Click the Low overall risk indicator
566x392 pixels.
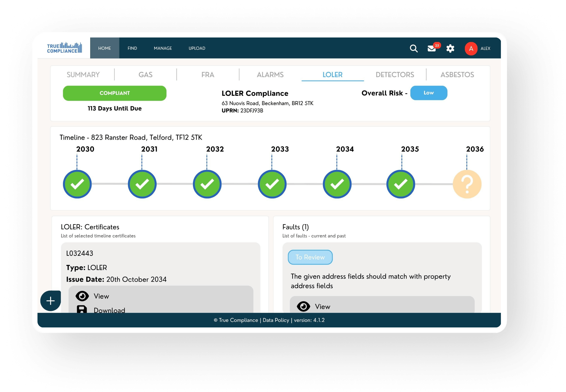(428, 93)
